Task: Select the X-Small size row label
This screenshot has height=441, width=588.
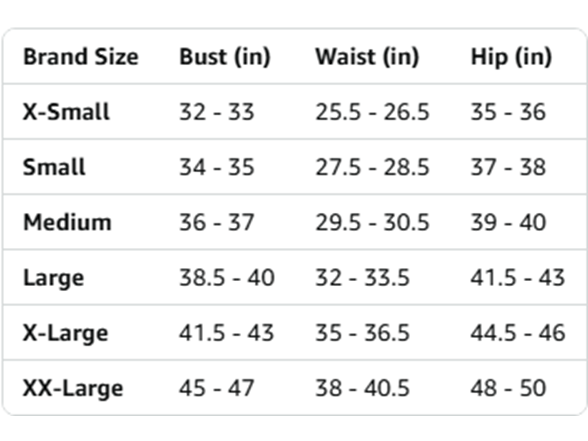Action: (x=66, y=112)
